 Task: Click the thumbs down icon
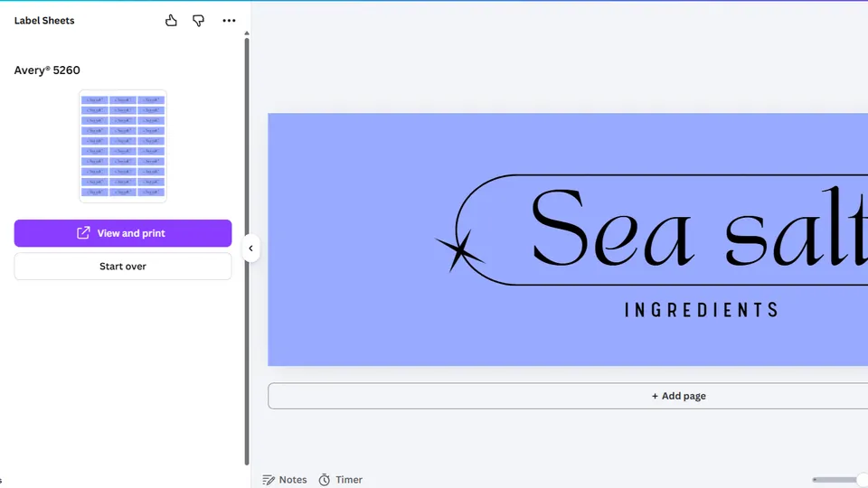tap(198, 21)
